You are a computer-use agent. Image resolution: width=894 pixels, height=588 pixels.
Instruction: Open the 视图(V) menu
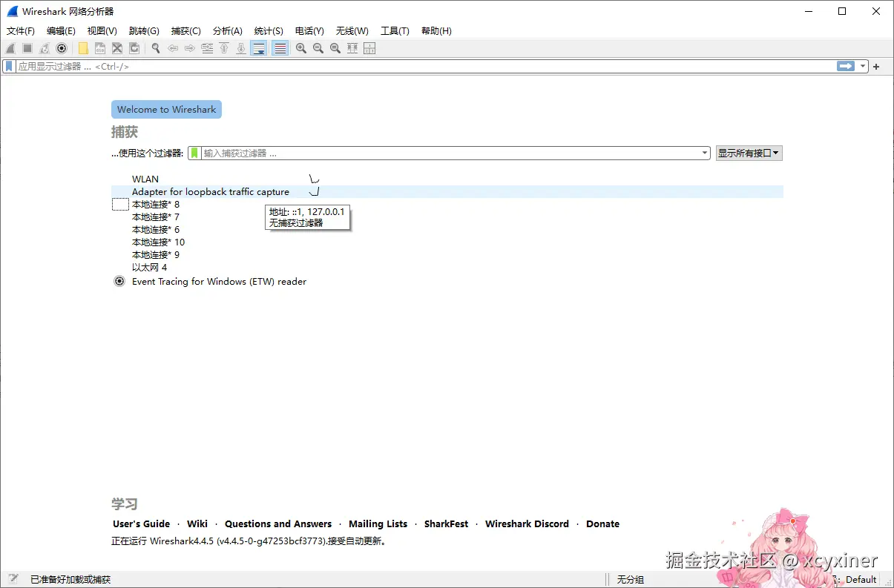tap(102, 31)
